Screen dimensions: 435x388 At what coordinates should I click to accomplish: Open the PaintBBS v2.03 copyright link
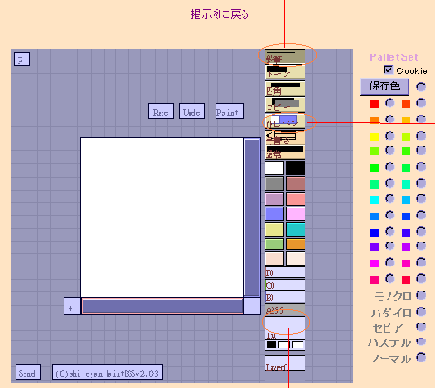(x=107, y=372)
